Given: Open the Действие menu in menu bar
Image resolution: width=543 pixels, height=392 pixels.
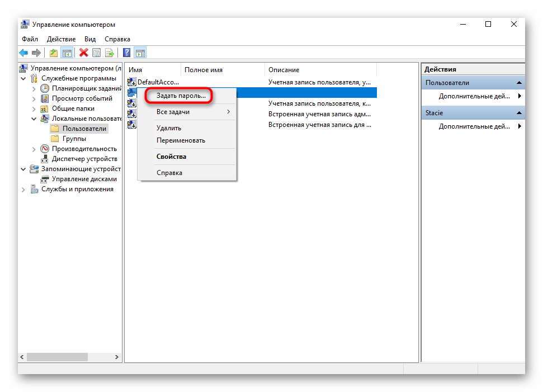Looking at the screenshot, I should point(61,39).
